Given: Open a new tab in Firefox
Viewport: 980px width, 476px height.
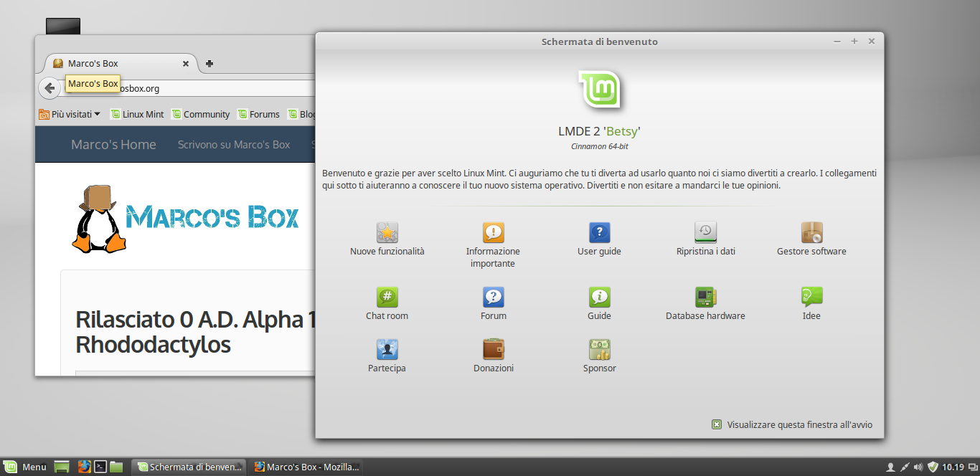Looking at the screenshot, I should pos(209,64).
